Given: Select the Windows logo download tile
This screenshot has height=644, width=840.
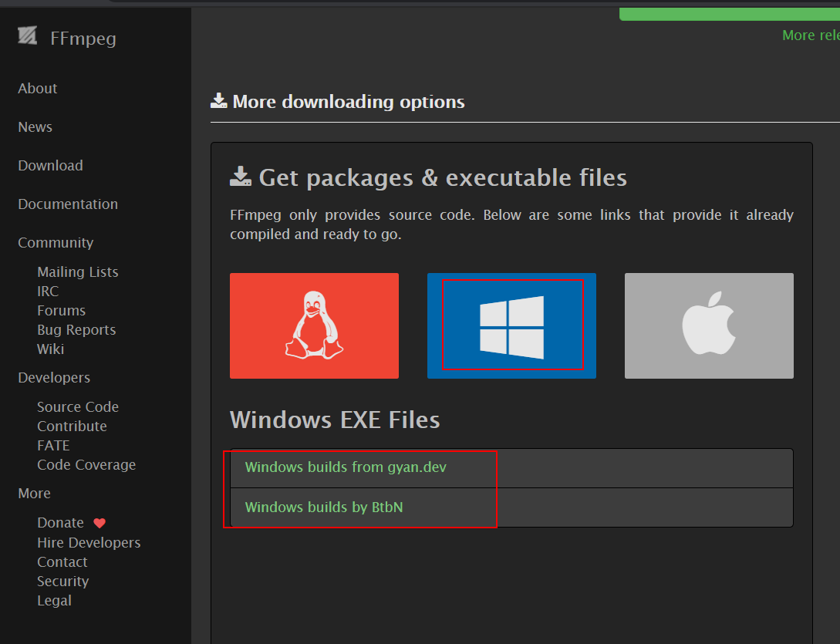Looking at the screenshot, I should coord(511,325).
